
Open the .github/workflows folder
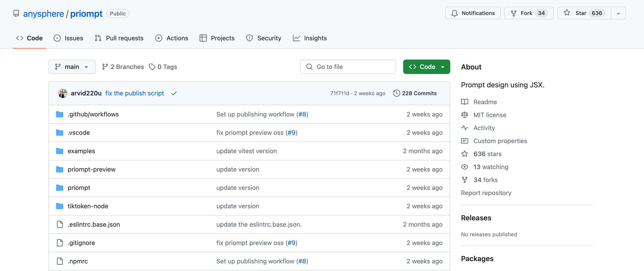click(93, 114)
